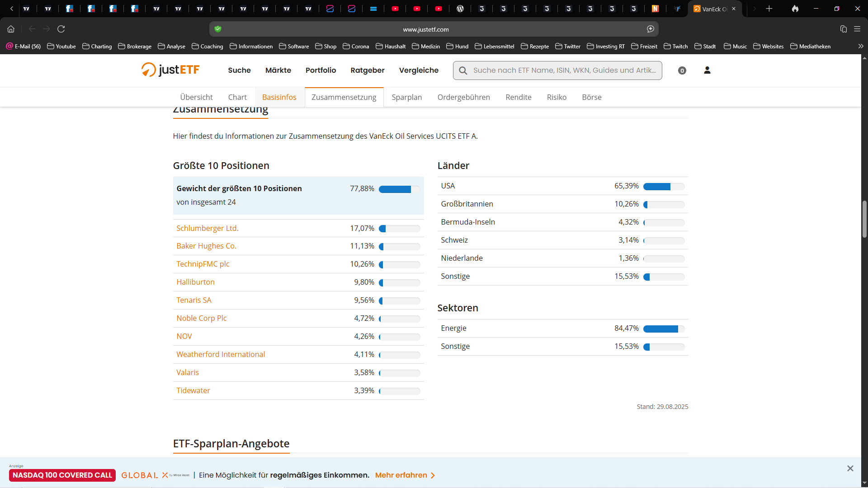Screen dimensions: 868x488
Task: Close the bottom advertisement banner
Action: coord(850,469)
